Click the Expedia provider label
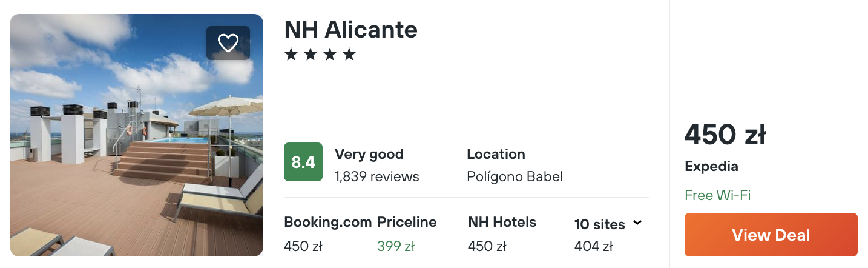868x268 pixels. point(711,166)
